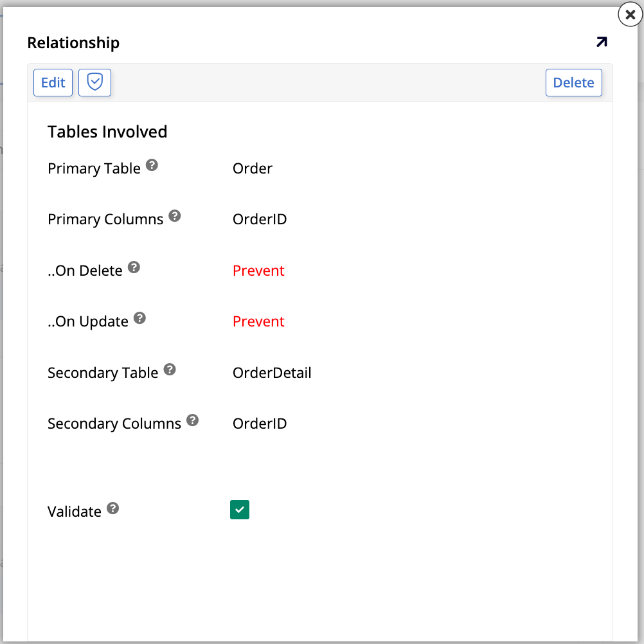Click the help icon beside ..On Delete
Screen dimensions: 644x644
click(x=133, y=267)
